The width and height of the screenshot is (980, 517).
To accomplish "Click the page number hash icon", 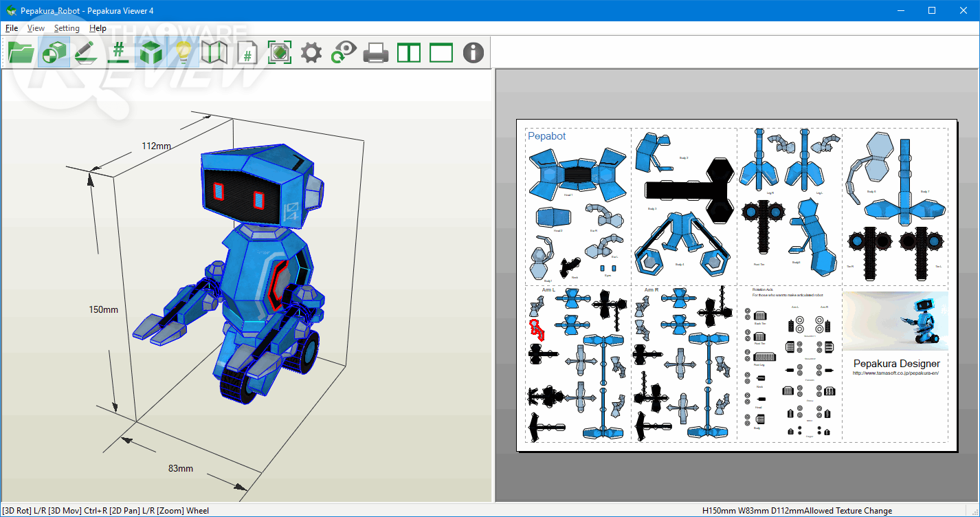I will [x=247, y=52].
